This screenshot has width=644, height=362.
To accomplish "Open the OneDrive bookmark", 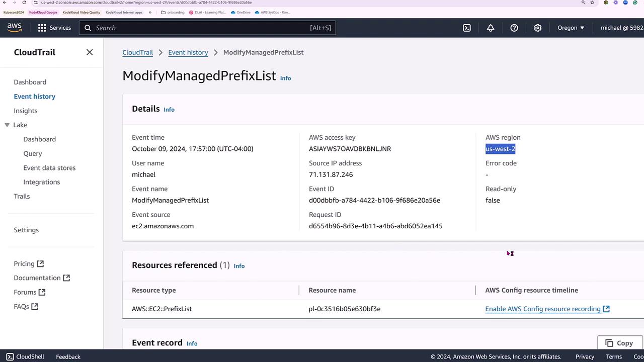I will click(x=240, y=12).
